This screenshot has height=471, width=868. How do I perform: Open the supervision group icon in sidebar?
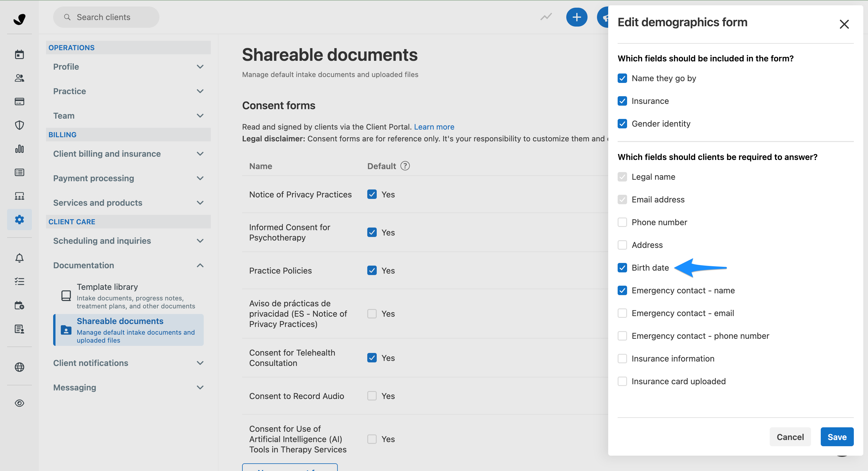(x=19, y=196)
